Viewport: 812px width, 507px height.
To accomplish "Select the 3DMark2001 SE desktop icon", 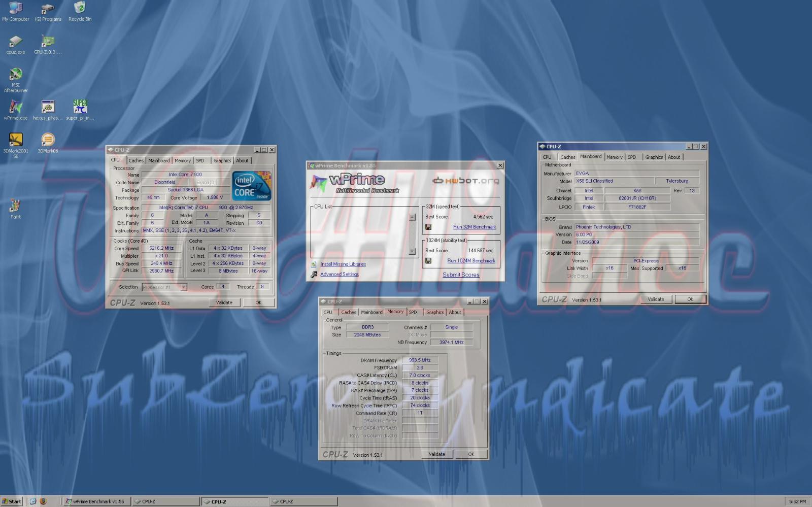I will tap(16, 146).
